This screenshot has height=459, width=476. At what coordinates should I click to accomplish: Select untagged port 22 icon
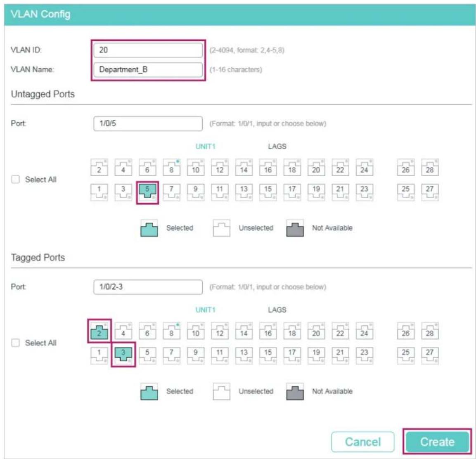tap(340, 167)
